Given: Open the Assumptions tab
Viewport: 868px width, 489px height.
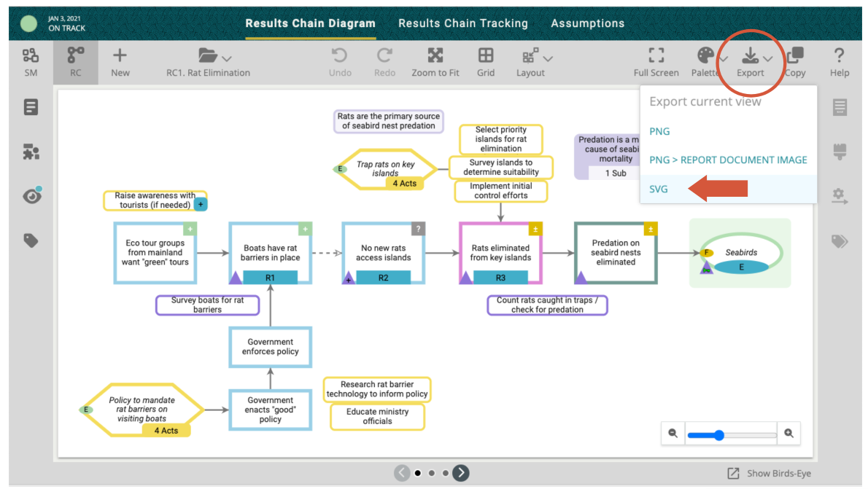Looking at the screenshot, I should (x=587, y=23).
